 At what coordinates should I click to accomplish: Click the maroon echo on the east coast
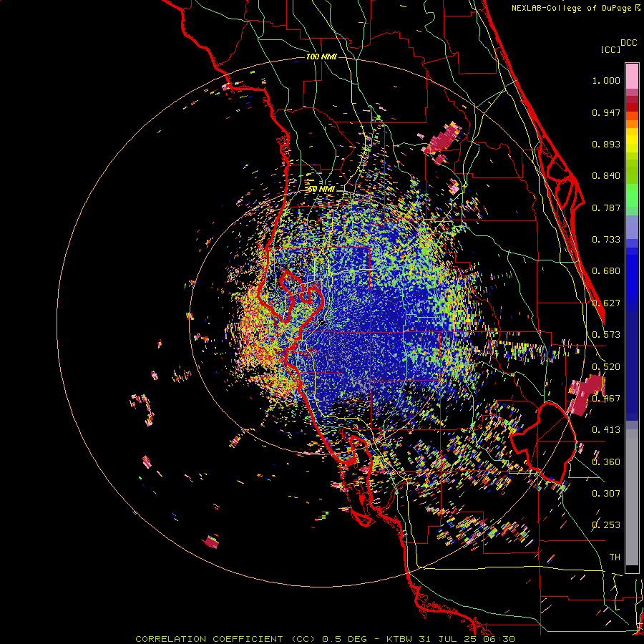(x=587, y=394)
